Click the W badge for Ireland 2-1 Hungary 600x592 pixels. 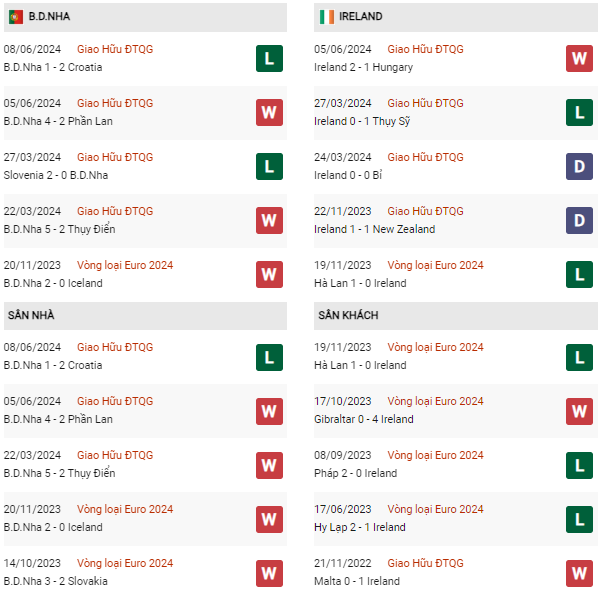click(579, 59)
